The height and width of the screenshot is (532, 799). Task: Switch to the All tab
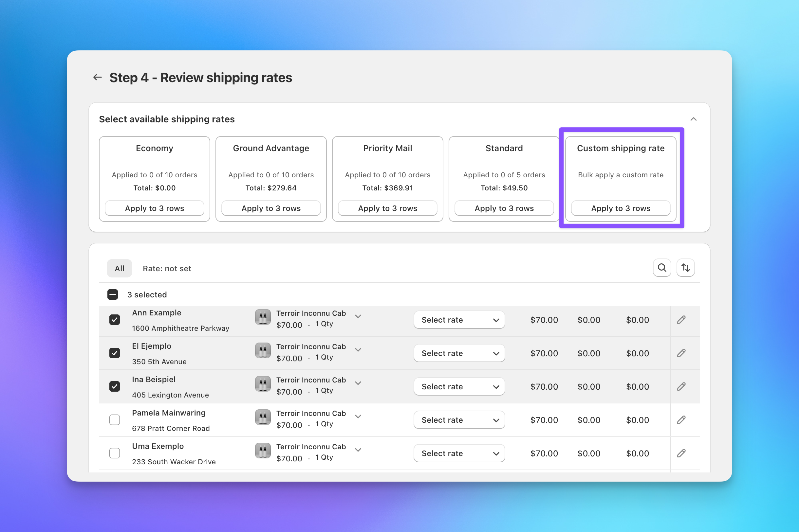pyautogui.click(x=120, y=268)
